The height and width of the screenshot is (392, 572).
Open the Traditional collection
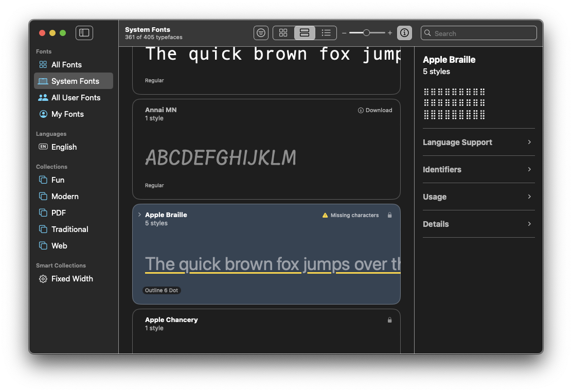pos(74,229)
